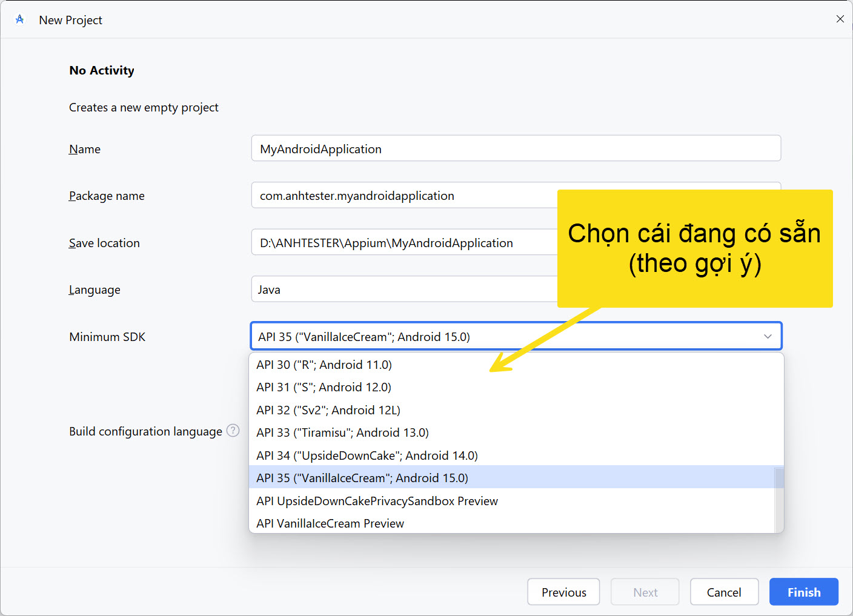Image resolution: width=853 pixels, height=616 pixels.
Task: Select API VanillaIceCream Preview option
Action: 512,523
